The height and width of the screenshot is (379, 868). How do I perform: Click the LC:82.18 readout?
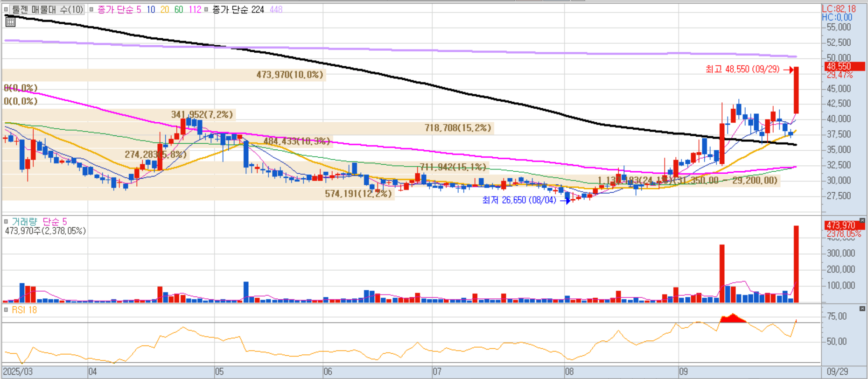[x=839, y=9]
